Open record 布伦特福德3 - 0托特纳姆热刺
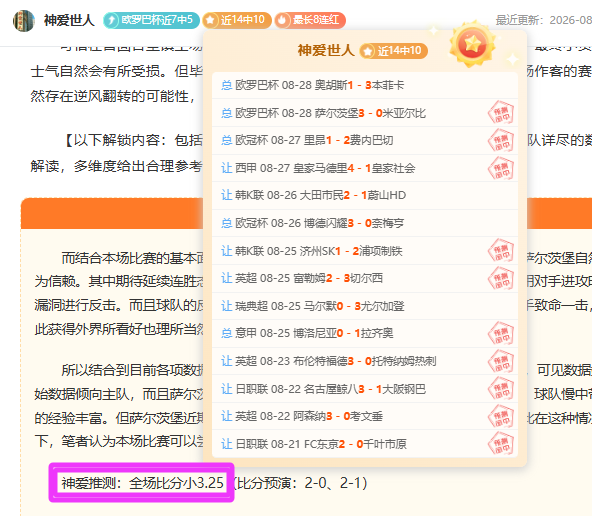 pyautogui.click(x=365, y=361)
